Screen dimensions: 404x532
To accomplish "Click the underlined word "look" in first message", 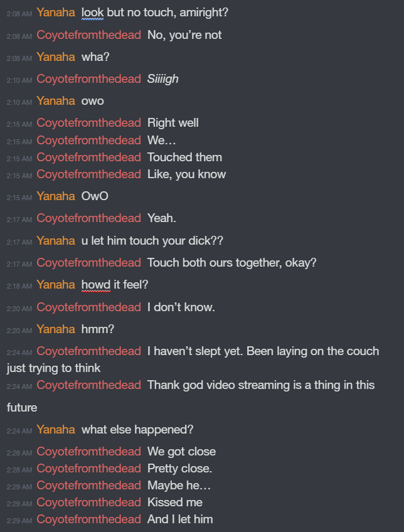I will (x=92, y=13).
